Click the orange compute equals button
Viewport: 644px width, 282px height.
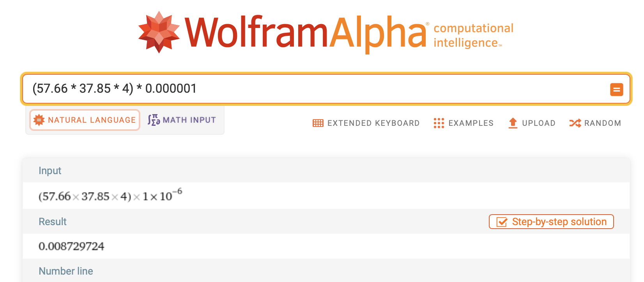(x=616, y=90)
